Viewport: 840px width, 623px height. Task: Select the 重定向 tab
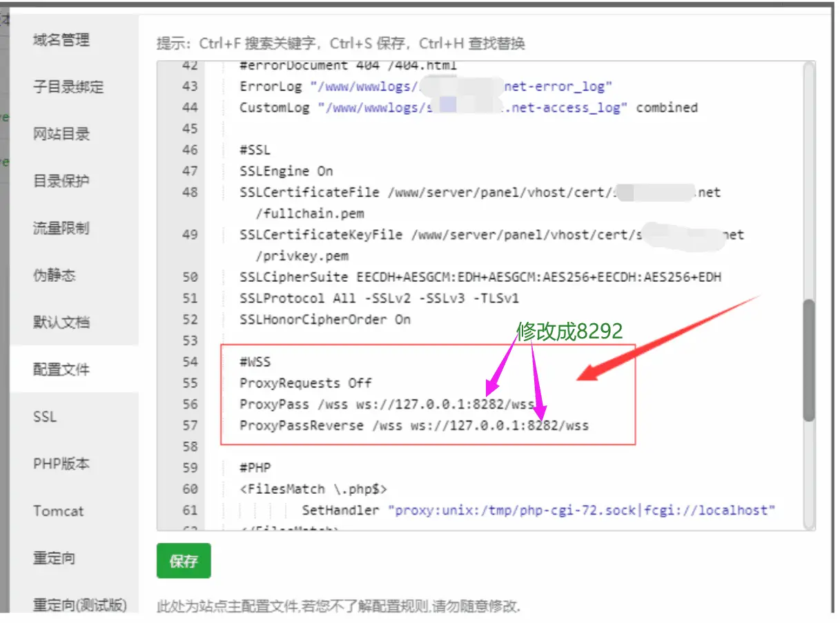click(x=54, y=558)
